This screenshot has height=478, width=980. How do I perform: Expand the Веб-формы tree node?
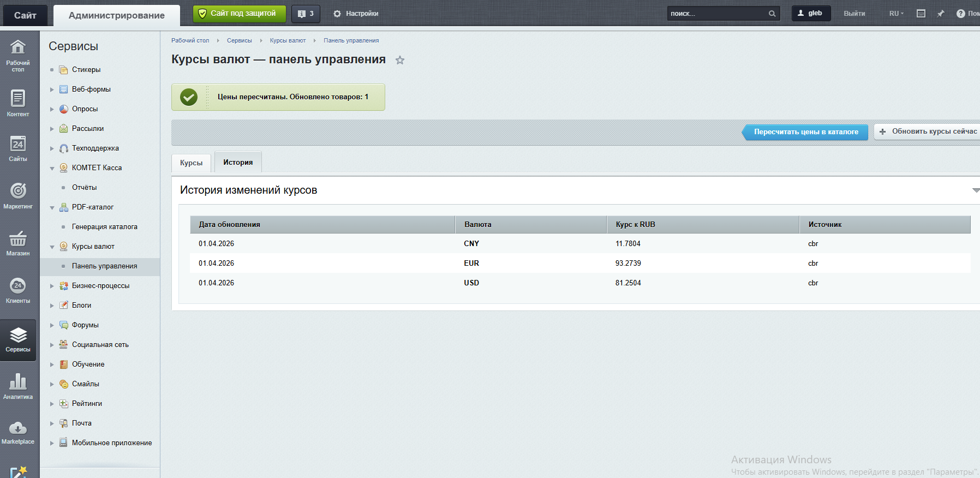point(52,89)
